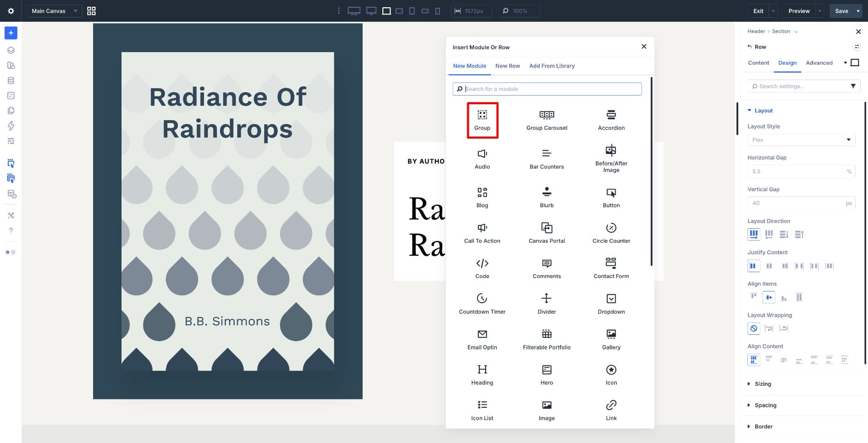868x443 pixels.
Task: Open the Preview mode
Action: 799,11
